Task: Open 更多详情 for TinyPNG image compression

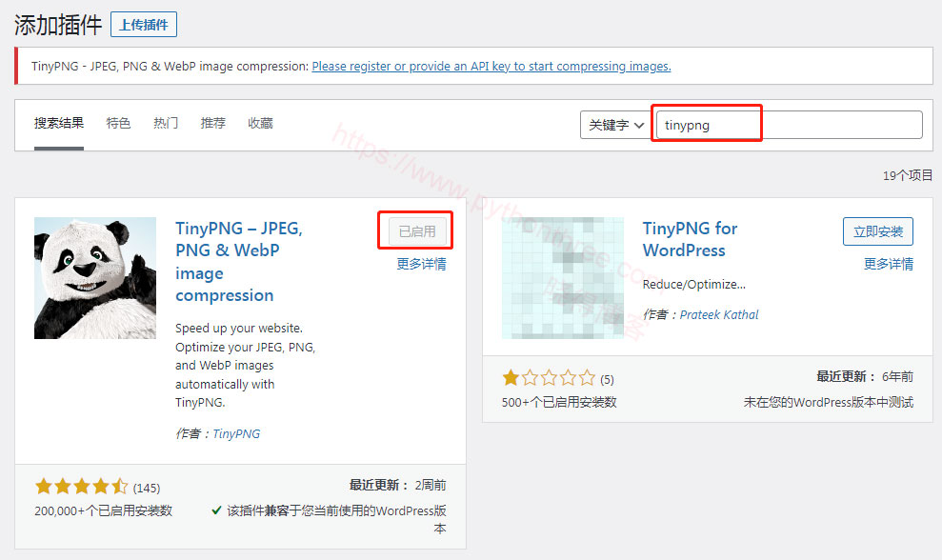Action: 421,264
